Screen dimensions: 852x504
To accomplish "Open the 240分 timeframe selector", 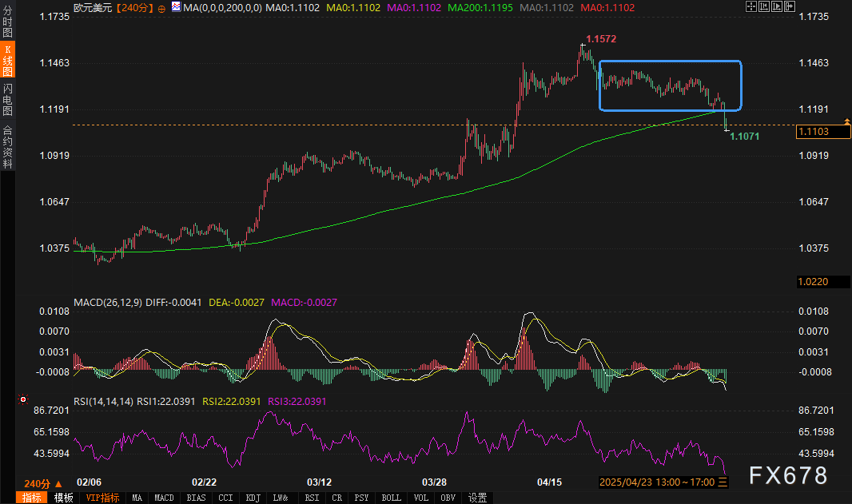I will point(43,483).
